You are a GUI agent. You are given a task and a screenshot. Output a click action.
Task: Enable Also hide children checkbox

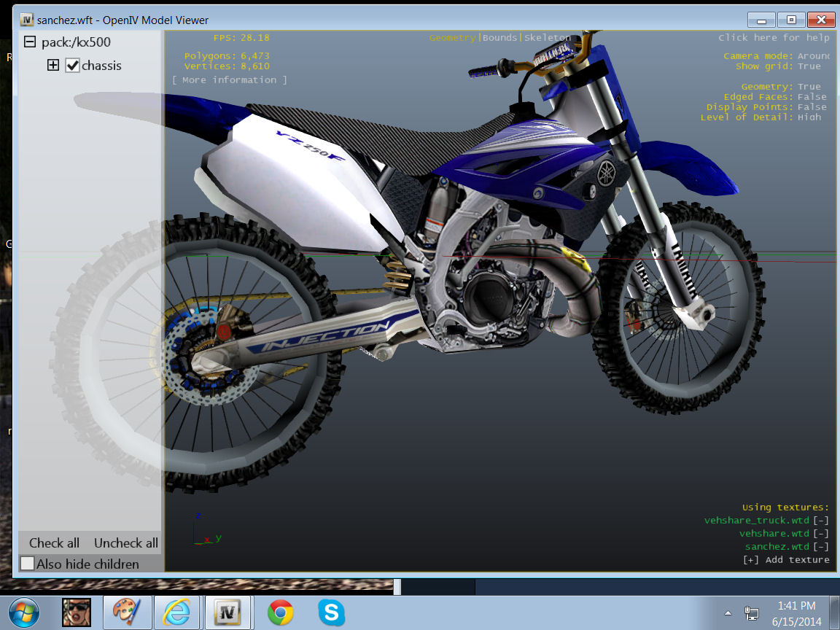27,564
